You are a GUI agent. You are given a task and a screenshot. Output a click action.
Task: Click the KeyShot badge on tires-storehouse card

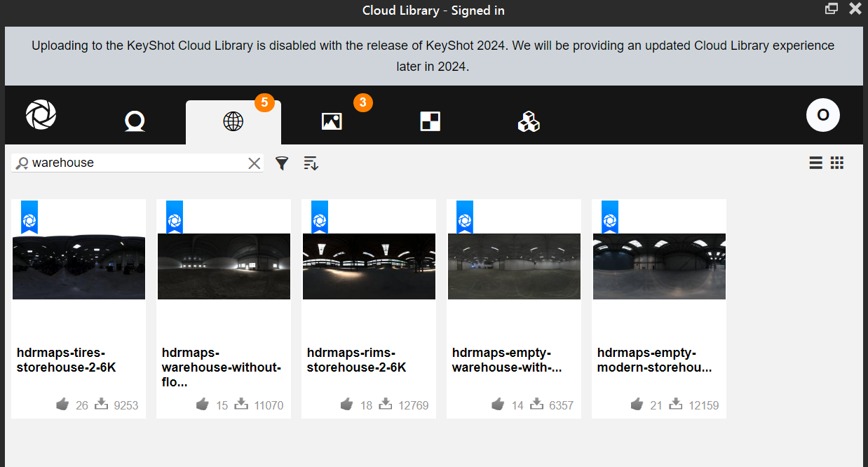[x=29, y=217]
